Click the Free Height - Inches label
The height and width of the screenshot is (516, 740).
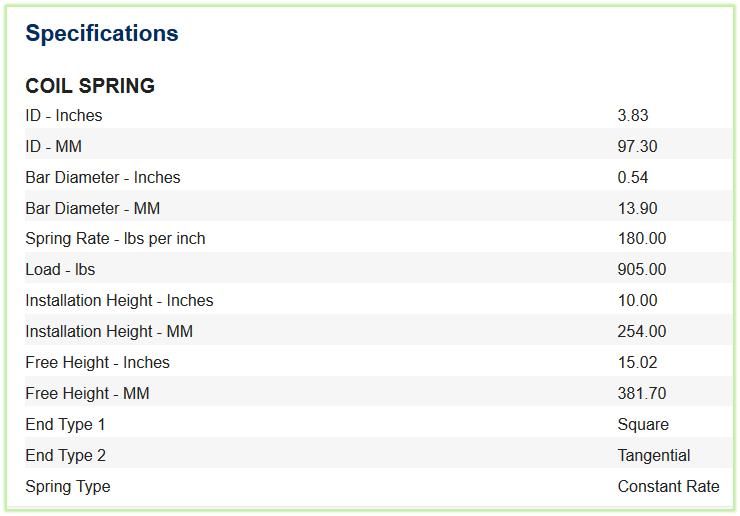[97, 363]
